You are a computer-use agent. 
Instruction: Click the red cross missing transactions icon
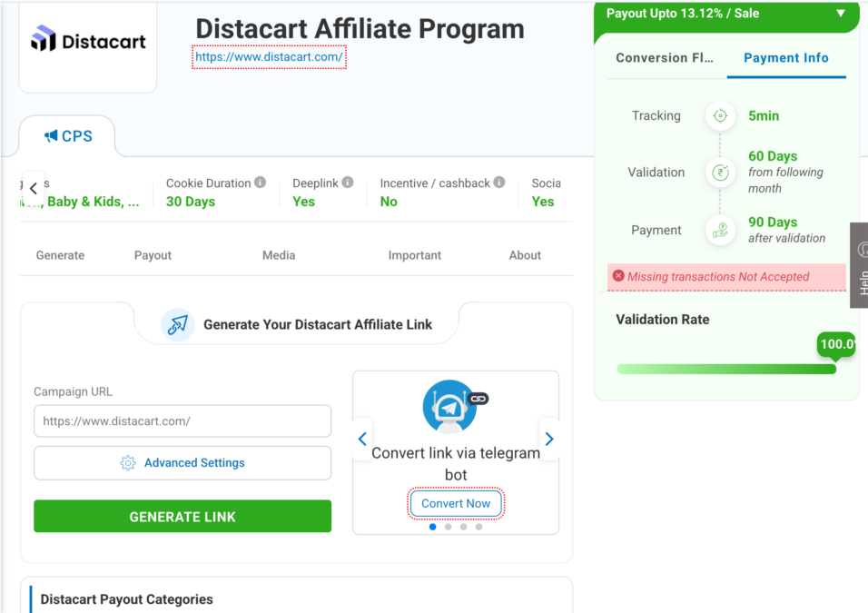tap(618, 276)
